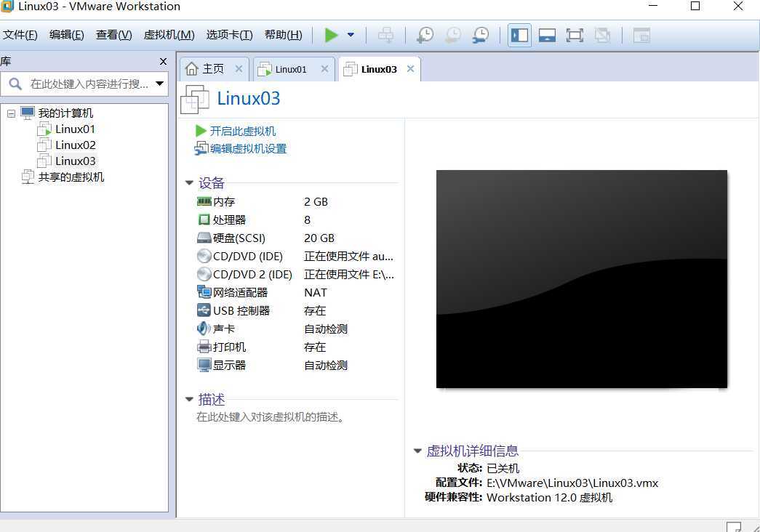Click the NAT network value
Viewport: 760px width, 532px height.
(x=315, y=293)
